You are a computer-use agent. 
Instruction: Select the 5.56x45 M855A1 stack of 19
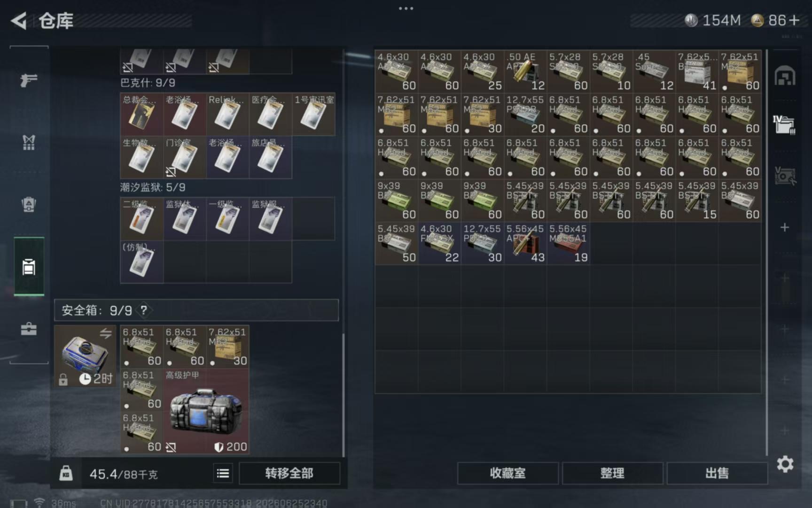pos(569,243)
